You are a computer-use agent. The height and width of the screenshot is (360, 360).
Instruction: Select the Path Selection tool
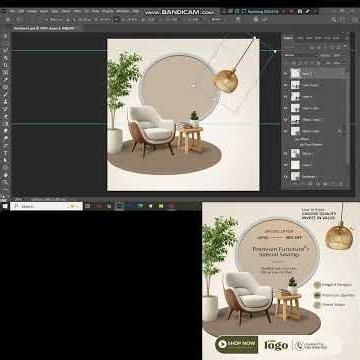pos(6,160)
